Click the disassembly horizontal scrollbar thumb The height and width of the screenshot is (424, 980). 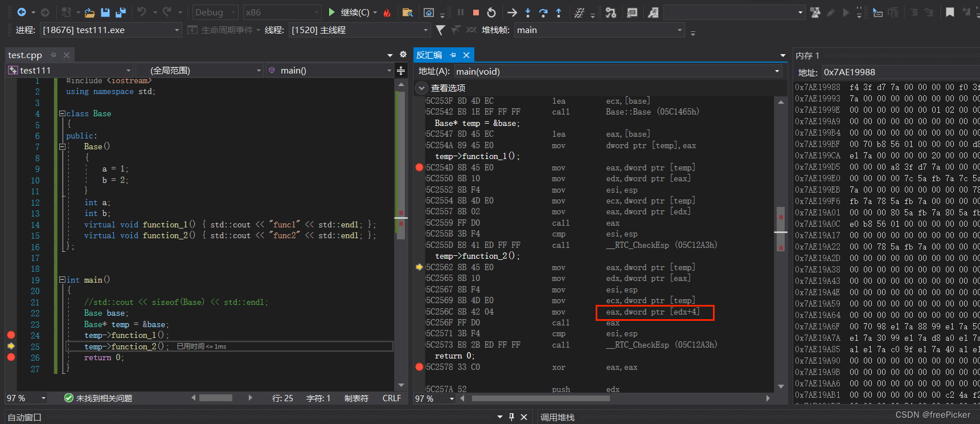[x=540, y=398]
